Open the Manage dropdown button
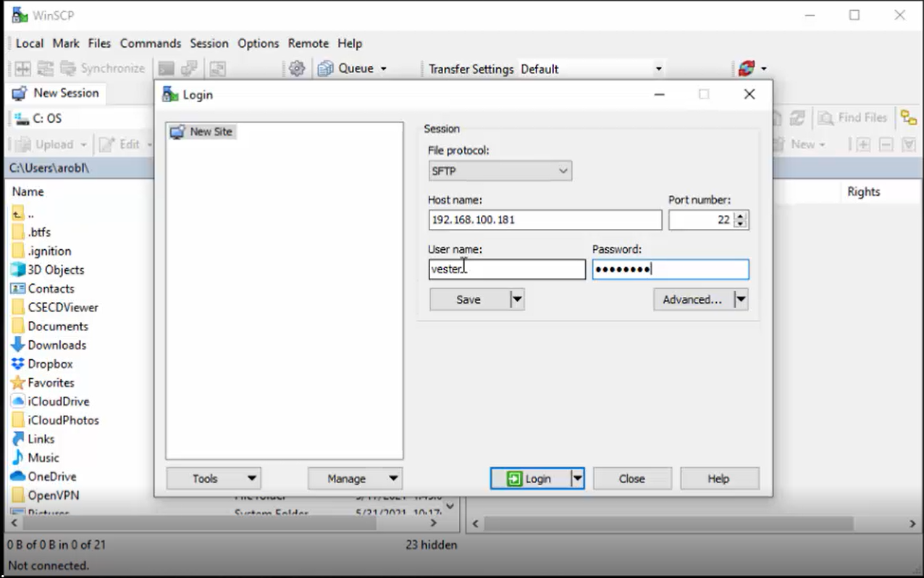Screen dimensions: 924x578 355,479
